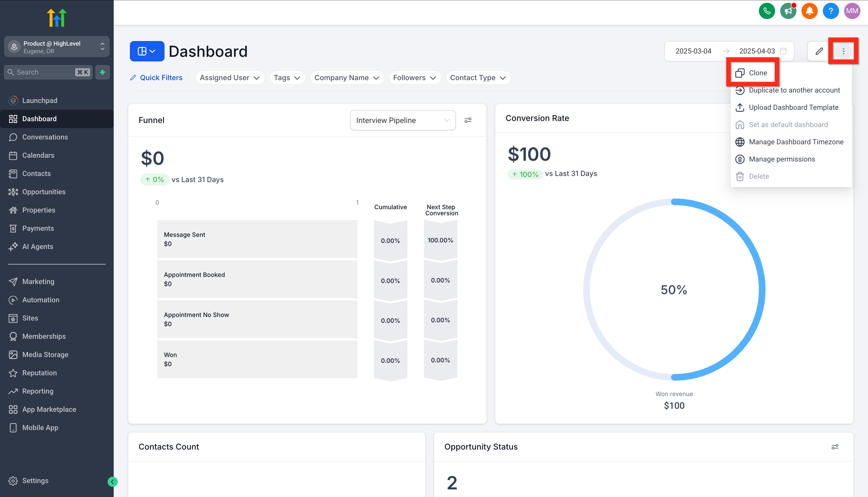
Task: Expand the Assigned User filter
Action: 229,78
